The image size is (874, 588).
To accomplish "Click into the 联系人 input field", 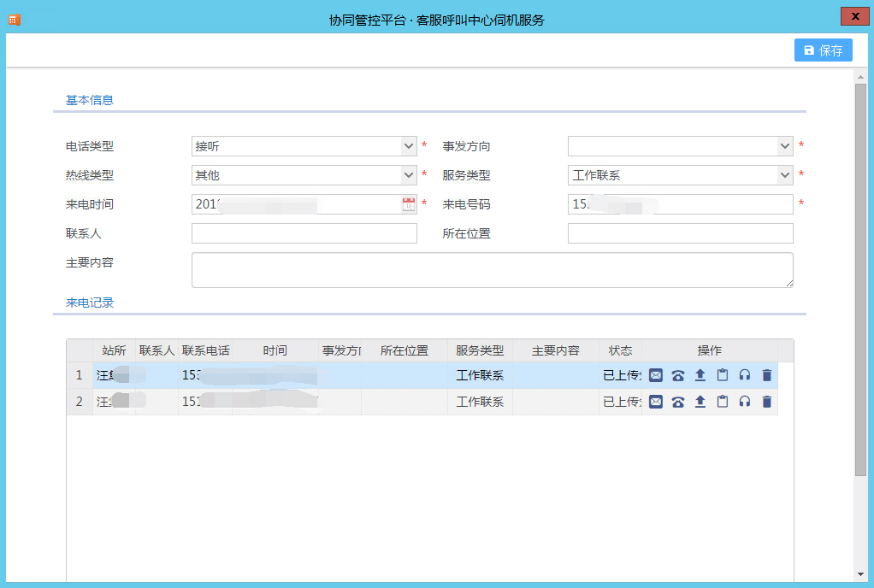I will [x=304, y=233].
